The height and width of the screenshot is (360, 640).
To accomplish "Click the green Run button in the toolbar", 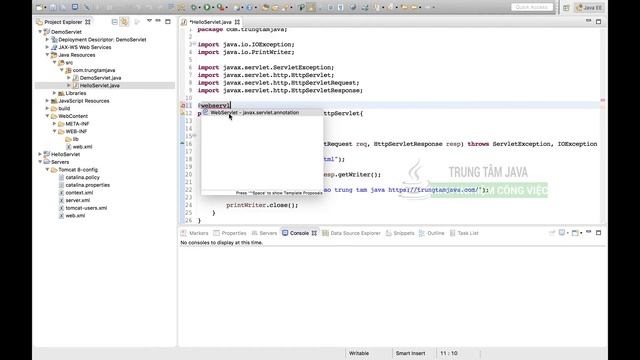I will (207, 7).
